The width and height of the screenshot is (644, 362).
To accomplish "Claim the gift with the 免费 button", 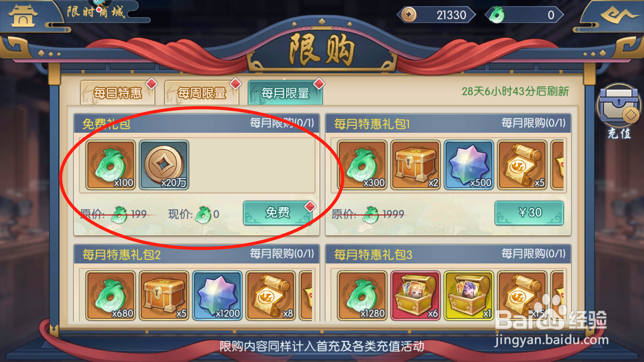I will pyautogui.click(x=278, y=213).
